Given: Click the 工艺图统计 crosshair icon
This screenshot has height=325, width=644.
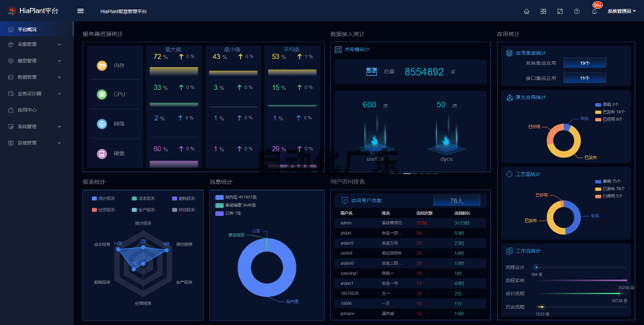Looking at the screenshot, I should pos(510,174).
